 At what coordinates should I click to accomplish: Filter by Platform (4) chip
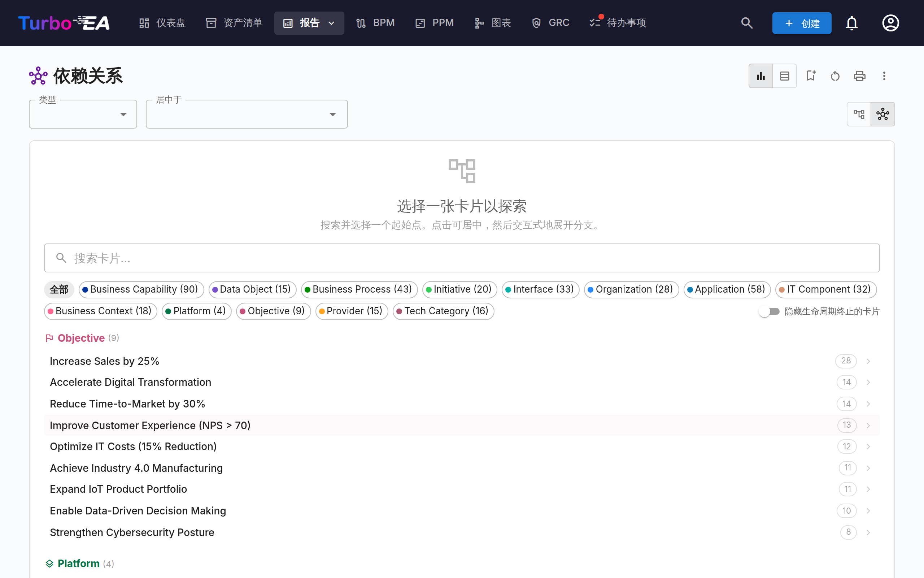coord(197,311)
